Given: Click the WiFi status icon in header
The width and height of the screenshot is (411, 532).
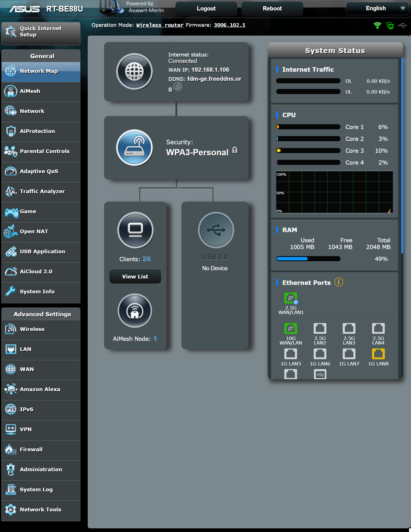Looking at the screenshot, I should [377, 25].
